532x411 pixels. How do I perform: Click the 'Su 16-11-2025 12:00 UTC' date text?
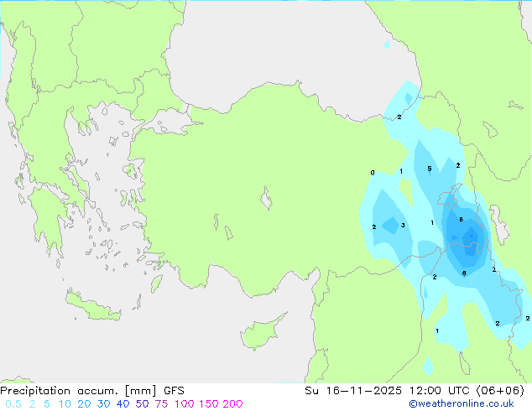tap(388, 391)
